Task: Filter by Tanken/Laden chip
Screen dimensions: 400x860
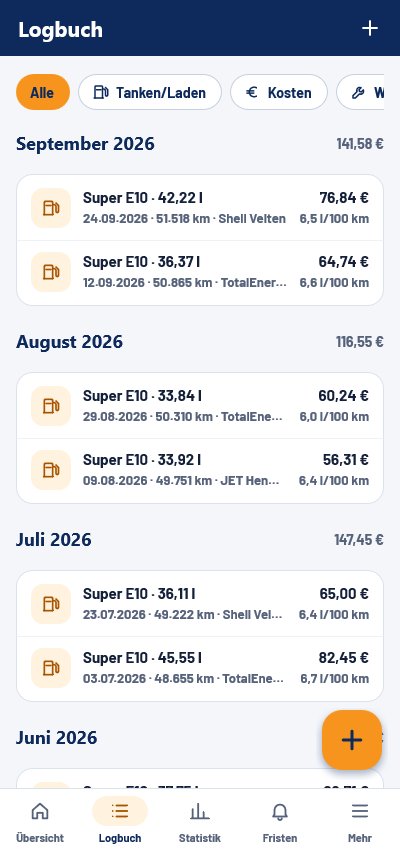Action: [x=150, y=92]
